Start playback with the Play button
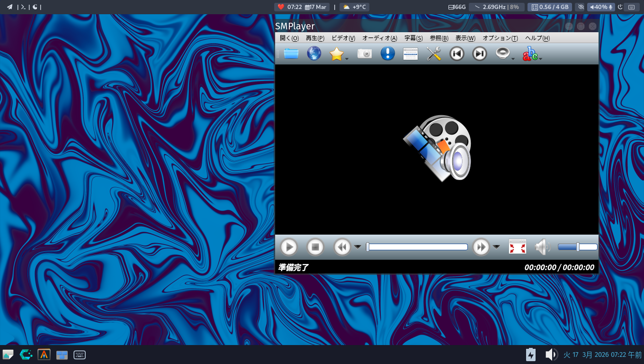 point(288,247)
